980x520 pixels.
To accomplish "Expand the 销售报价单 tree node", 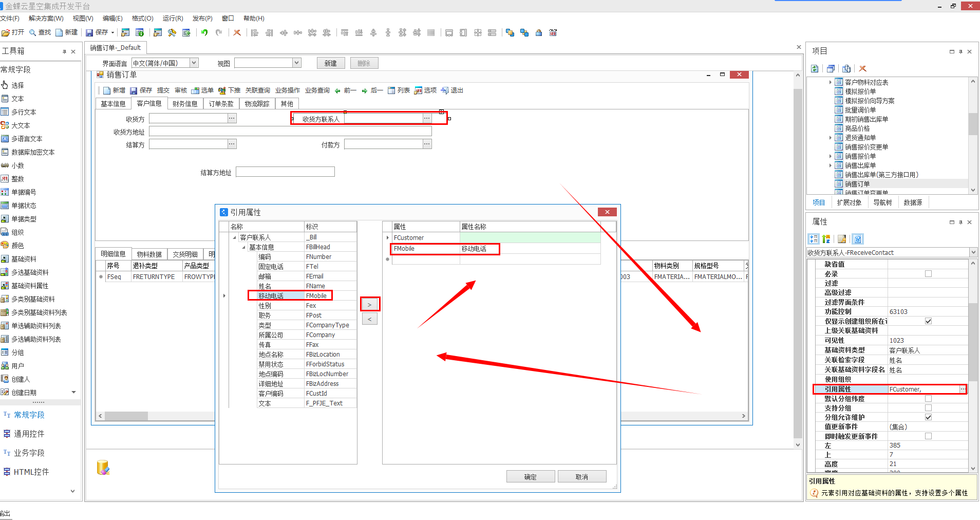I will pyautogui.click(x=830, y=156).
